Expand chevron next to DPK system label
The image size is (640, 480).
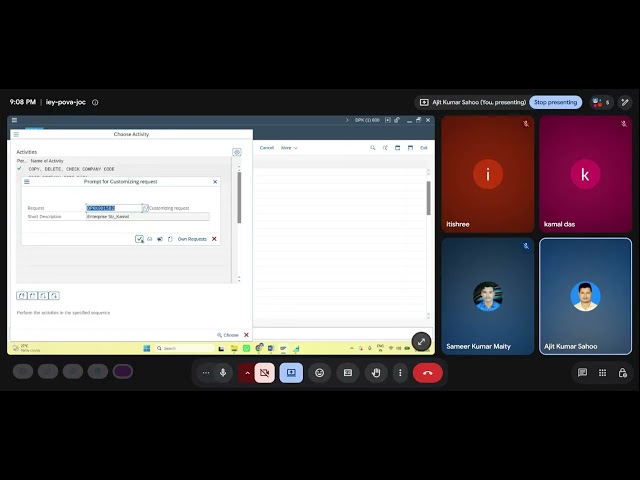click(x=347, y=120)
